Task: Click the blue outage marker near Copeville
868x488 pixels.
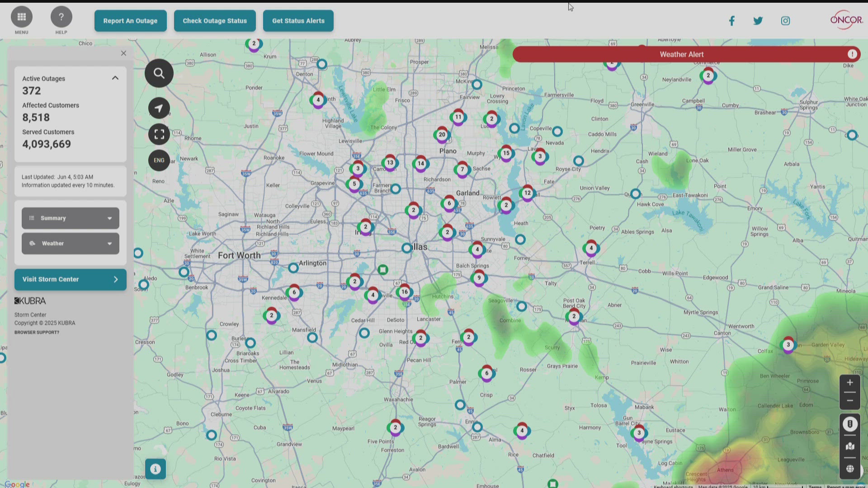Action: [557, 131]
